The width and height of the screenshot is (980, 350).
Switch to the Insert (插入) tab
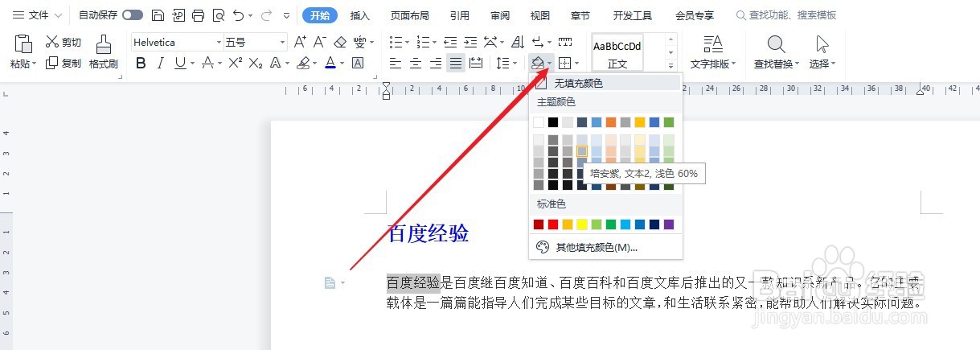pyautogui.click(x=360, y=15)
